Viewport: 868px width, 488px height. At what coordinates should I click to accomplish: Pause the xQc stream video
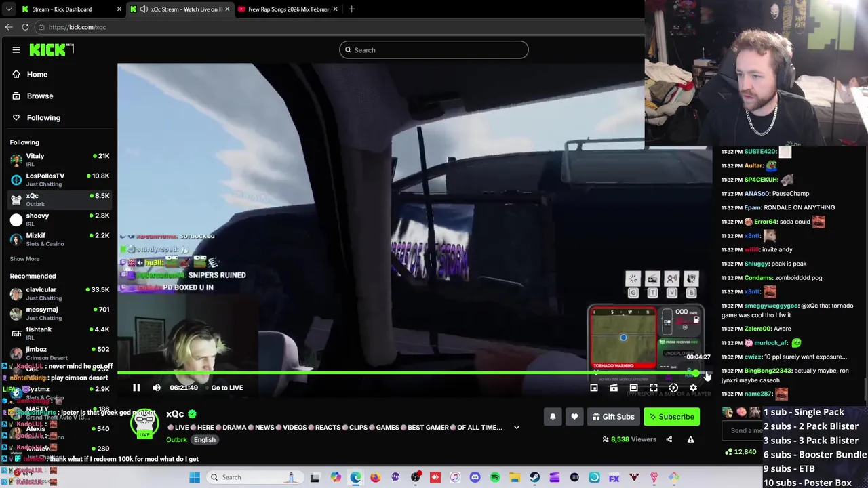[136, 388]
